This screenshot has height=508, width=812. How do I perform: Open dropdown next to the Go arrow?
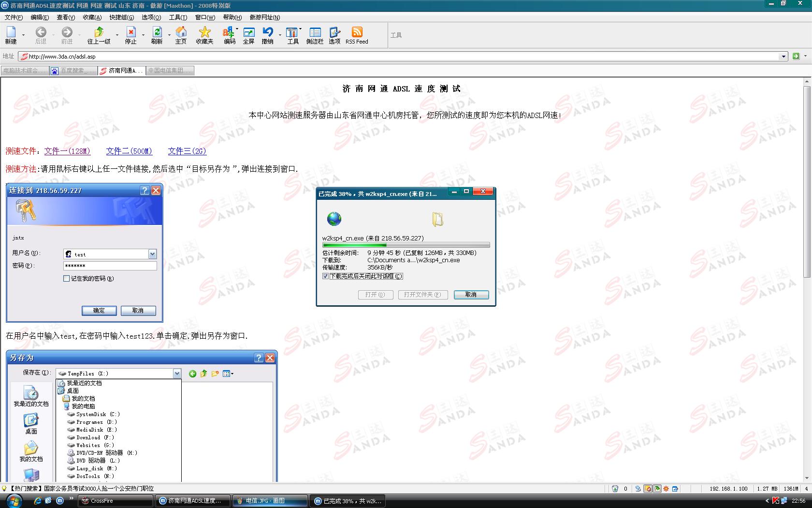(805, 56)
